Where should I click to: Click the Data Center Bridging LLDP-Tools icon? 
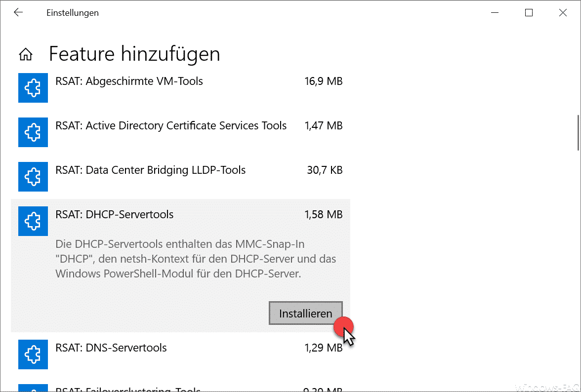point(33,177)
